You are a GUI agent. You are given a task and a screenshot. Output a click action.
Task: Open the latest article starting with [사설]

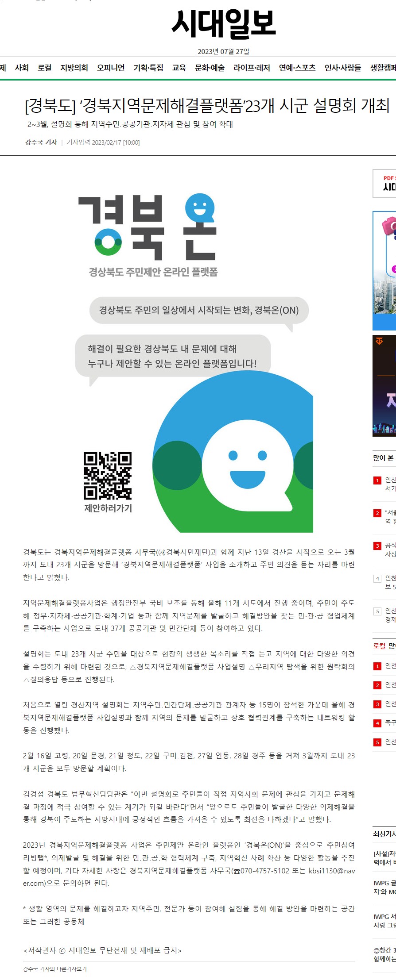384,858
